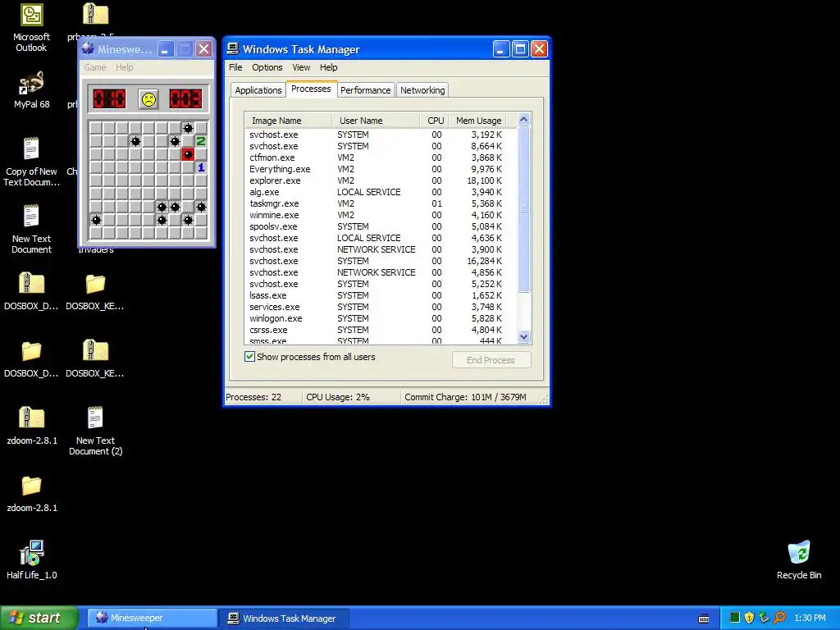Click the Minesweeper sad smiley face button
This screenshot has width=840, height=630.
point(148,99)
